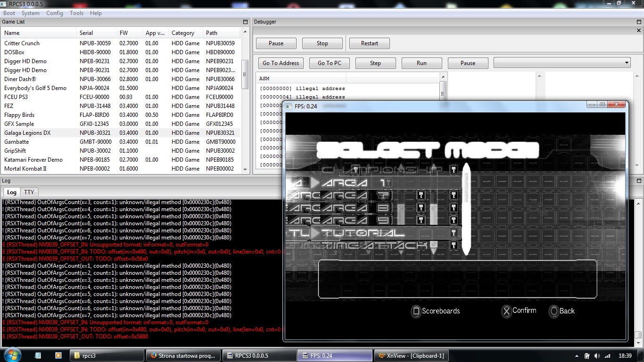This screenshot has height=362, width=644.
Task: Open the Boot menu
Action: point(9,13)
